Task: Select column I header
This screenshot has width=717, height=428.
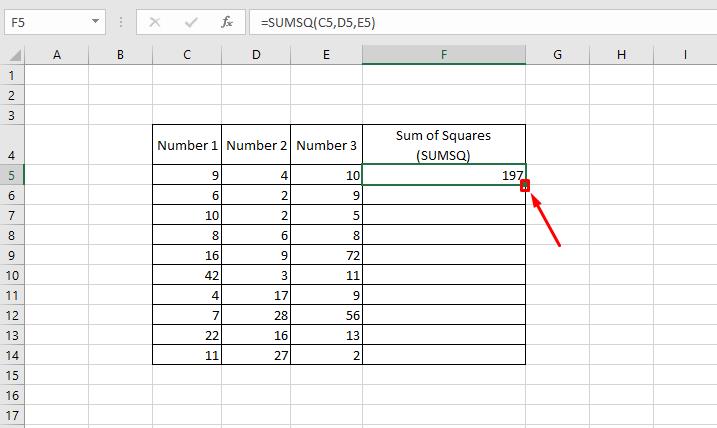Action: [x=685, y=55]
